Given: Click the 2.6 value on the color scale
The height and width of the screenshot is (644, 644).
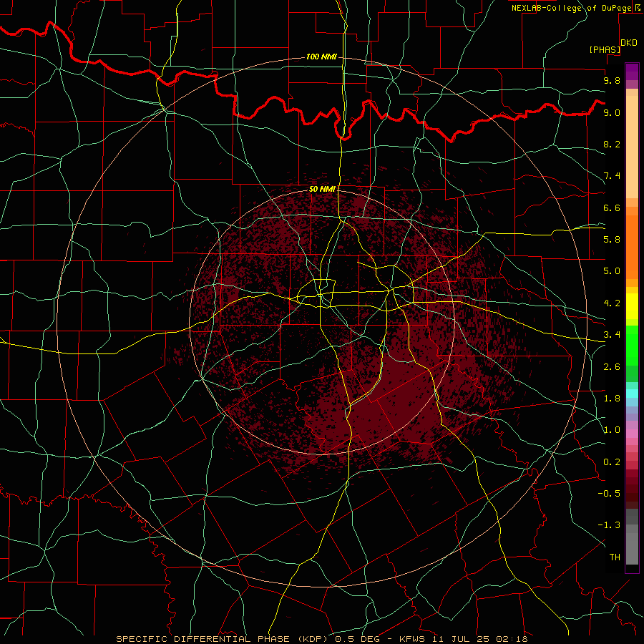Looking at the screenshot, I should [612, 367].
